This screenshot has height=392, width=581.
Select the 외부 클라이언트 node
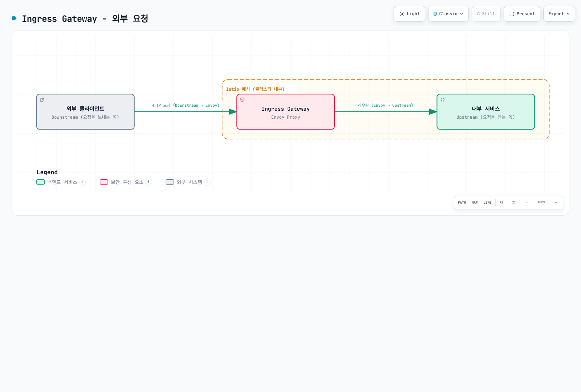click(x=85, y=112)
